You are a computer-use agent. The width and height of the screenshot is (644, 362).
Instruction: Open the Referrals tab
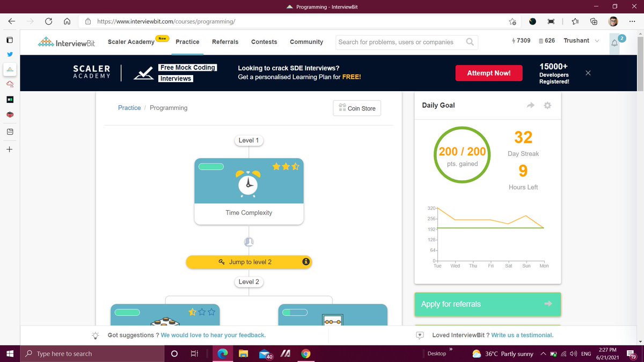pos(225,42)
